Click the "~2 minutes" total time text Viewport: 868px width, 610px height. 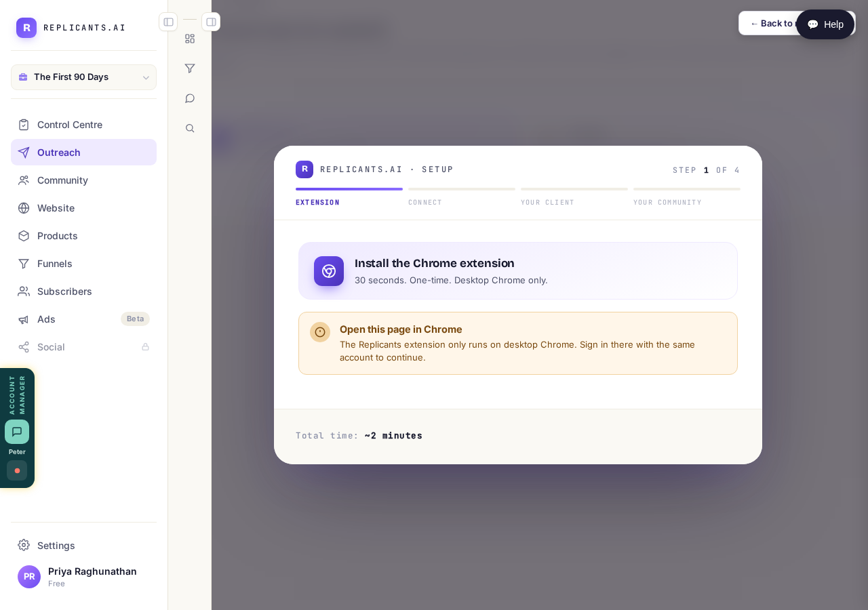pos(393,436)
